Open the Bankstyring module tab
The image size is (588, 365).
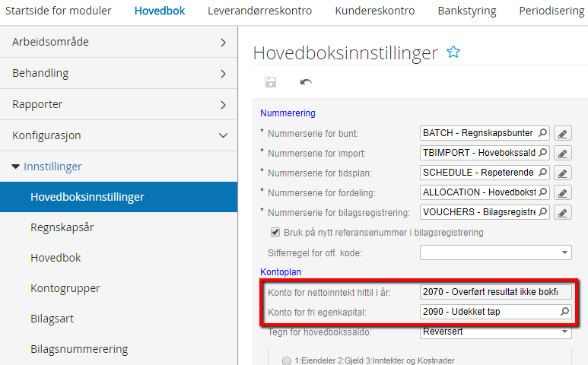coord(467,11)
